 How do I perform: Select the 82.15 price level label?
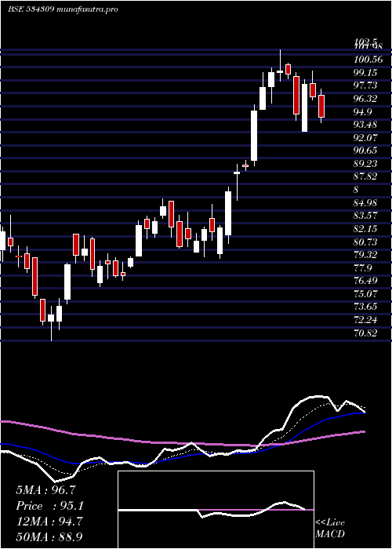click(365, 229)
